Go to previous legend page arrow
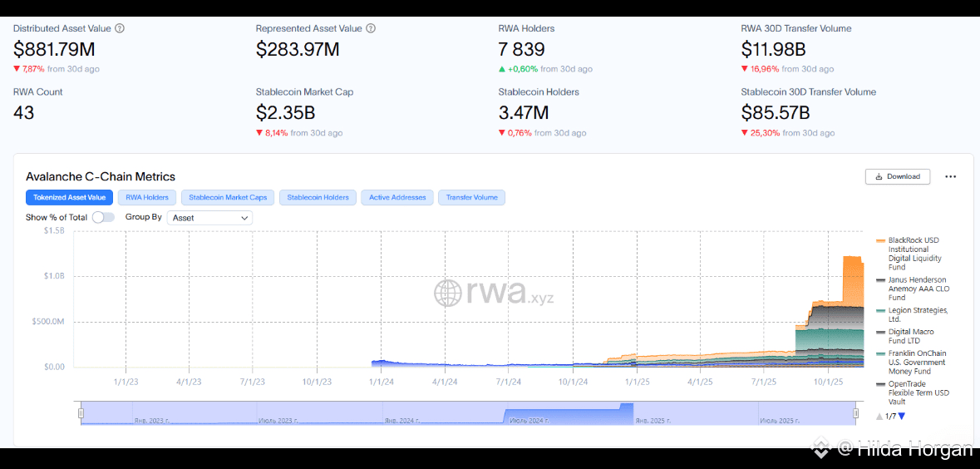The height and width of the screenshot is (469, 980). [x=879, y=416]
